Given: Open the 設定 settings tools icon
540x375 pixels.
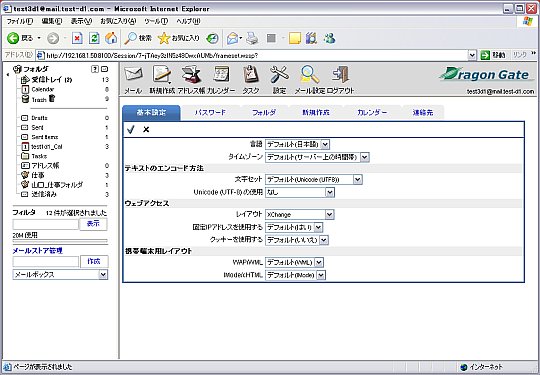Looking at the screenshot, I should 279,74.
